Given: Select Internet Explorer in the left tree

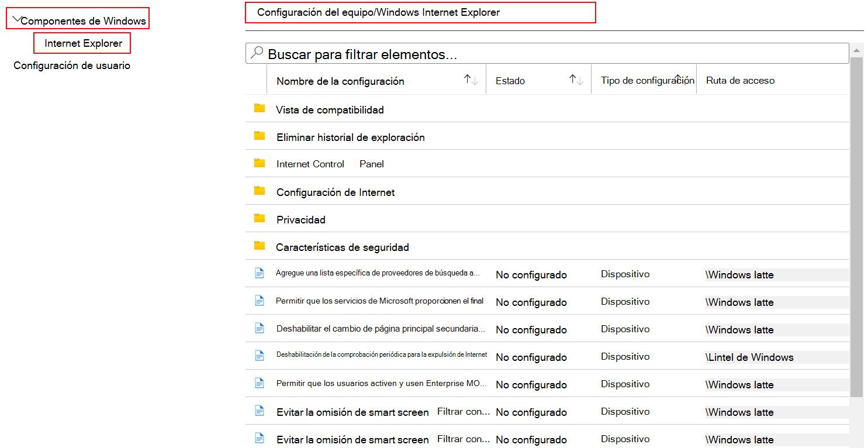Looking at the screenshot, I should coord(84,43).
